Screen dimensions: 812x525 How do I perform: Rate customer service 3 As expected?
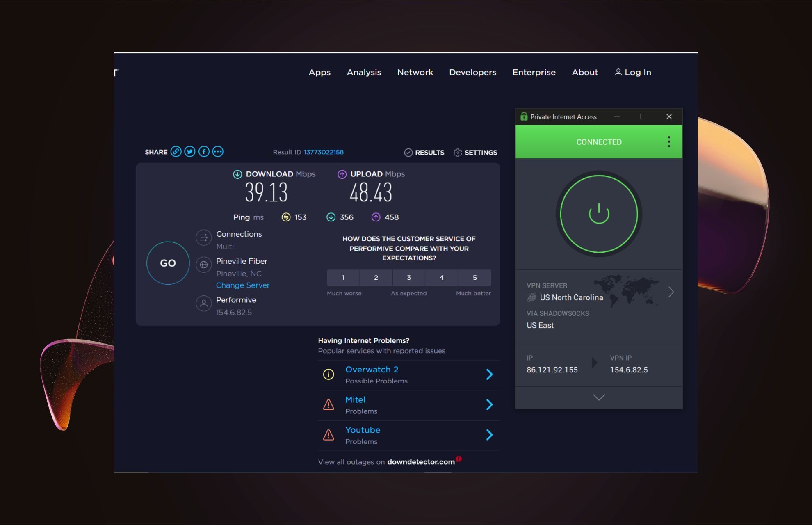click(409, 278)
